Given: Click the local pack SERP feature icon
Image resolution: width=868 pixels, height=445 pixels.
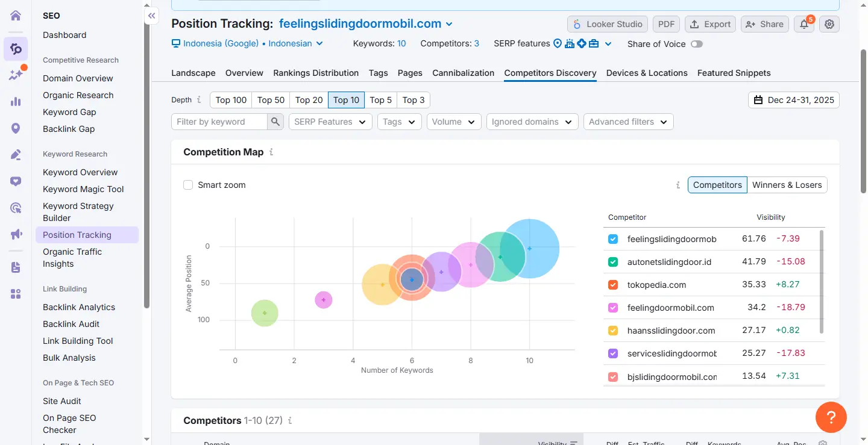Looking at the screenshot, I should coord(558,43).
